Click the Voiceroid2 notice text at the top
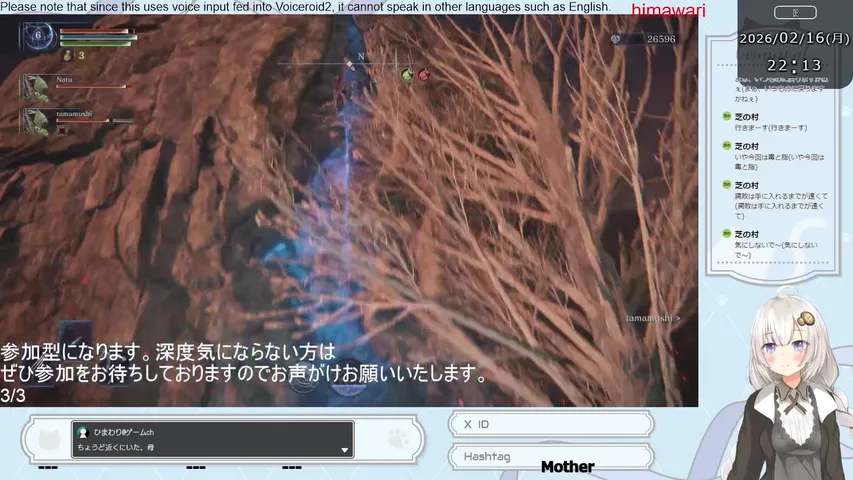 coord(305,7)
